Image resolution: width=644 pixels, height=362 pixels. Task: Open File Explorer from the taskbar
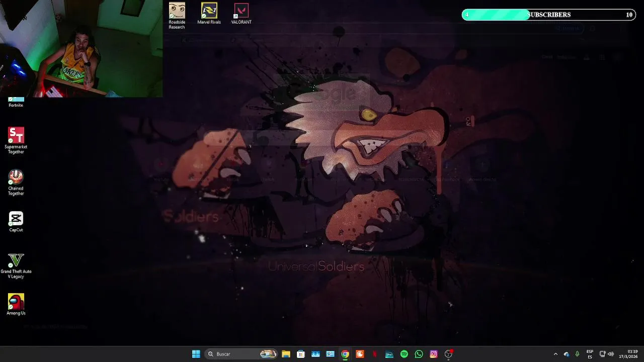tap(286, 354)
